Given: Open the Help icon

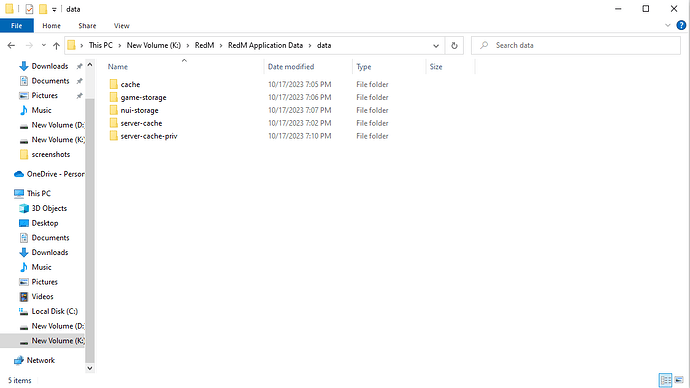Looking at the screenshot, I should (x=681, y=26).
